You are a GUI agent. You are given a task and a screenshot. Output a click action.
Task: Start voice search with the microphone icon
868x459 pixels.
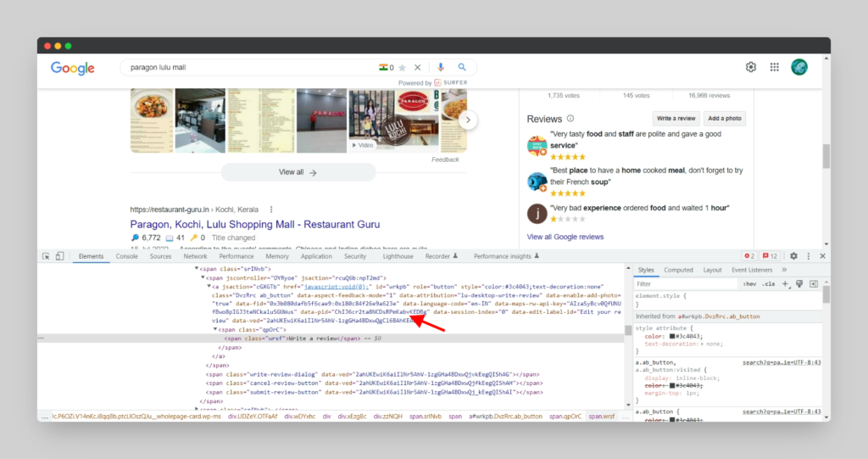coord(441,67)
